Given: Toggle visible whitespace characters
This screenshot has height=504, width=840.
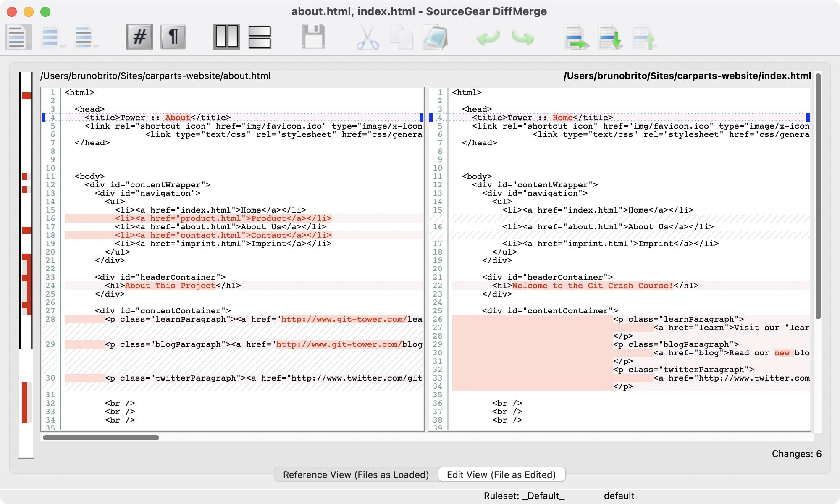Looking at the screenshot, I should pyautogui.click(x=173, y=37).
